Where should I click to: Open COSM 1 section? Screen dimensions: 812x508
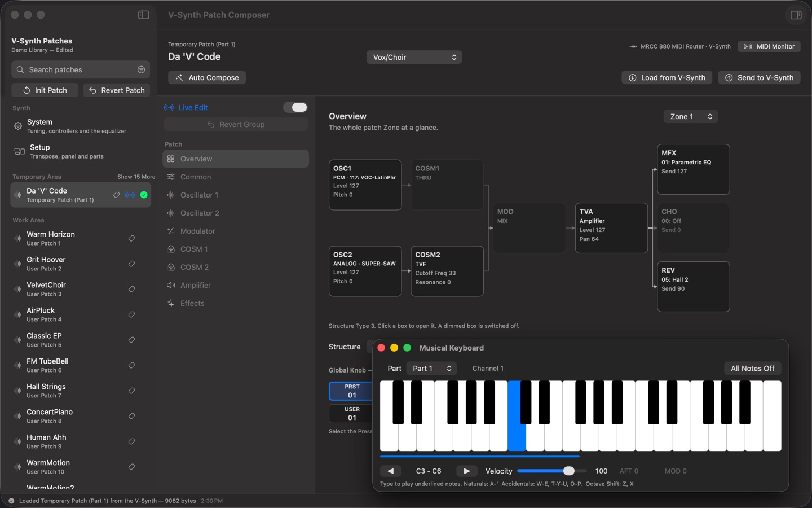click(236, 249)
